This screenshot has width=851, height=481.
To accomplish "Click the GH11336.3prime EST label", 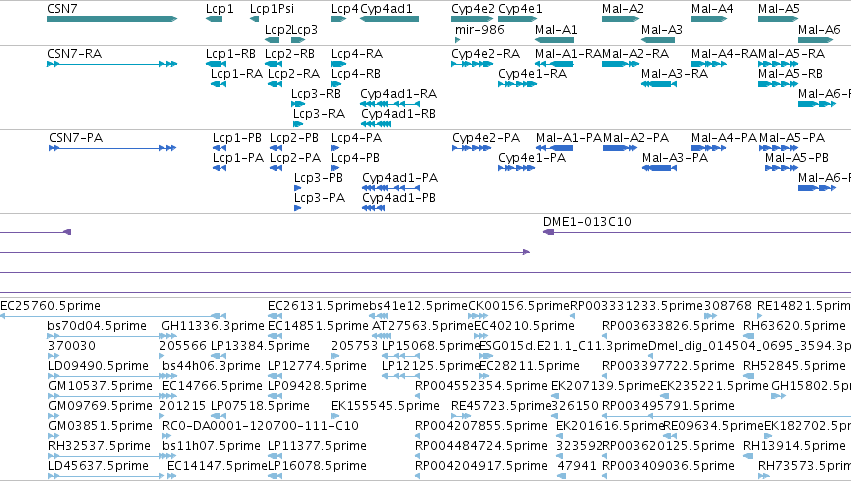I will tap(213, 326).
